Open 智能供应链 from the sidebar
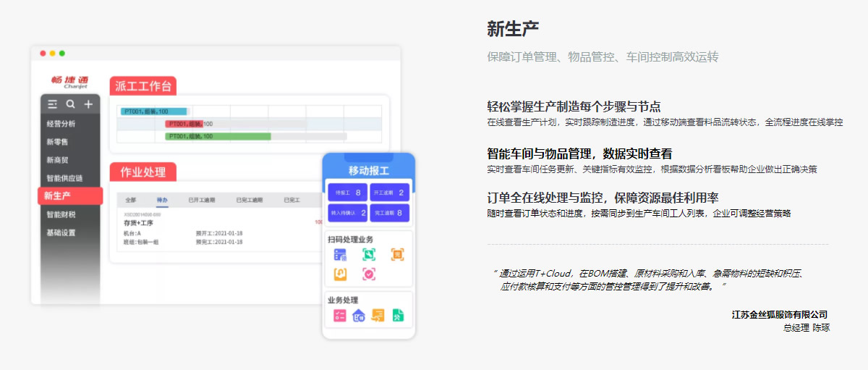Image resolution: width=868 pixels, height=370 pixels. (x=64, y=178)
